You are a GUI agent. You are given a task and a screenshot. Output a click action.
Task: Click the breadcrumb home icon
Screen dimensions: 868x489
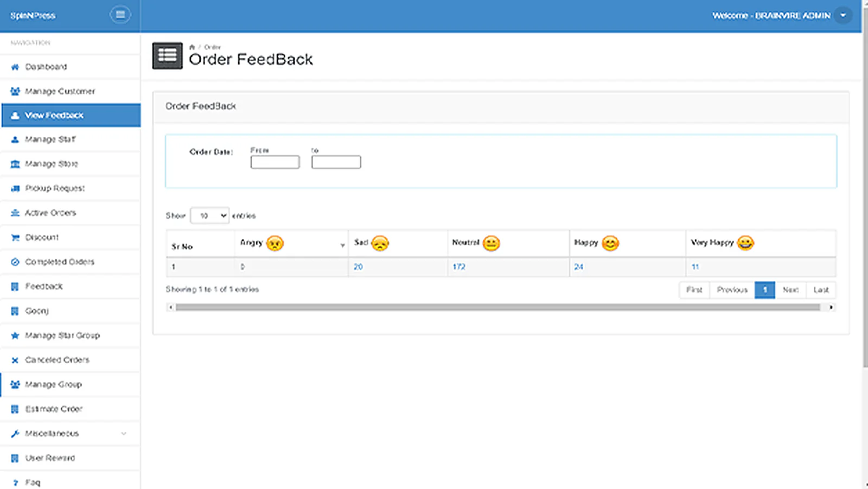point(192,47)
